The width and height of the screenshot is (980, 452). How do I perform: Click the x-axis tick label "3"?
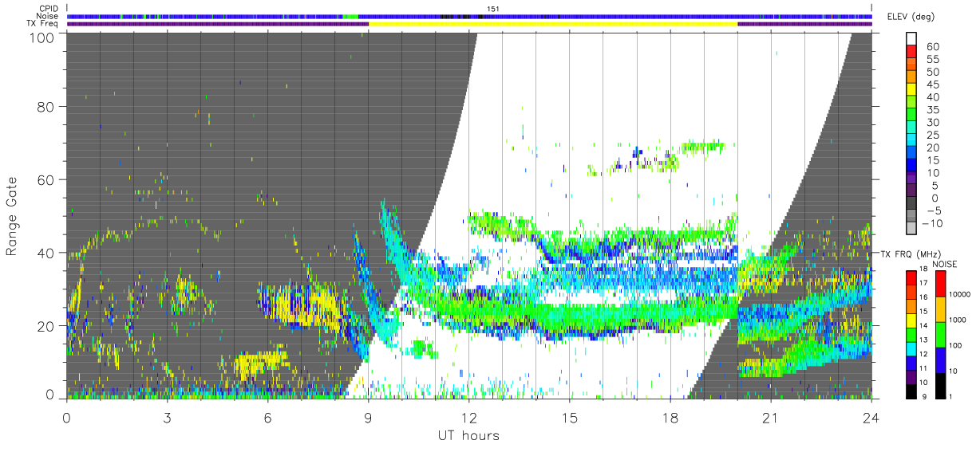point(167,417)
